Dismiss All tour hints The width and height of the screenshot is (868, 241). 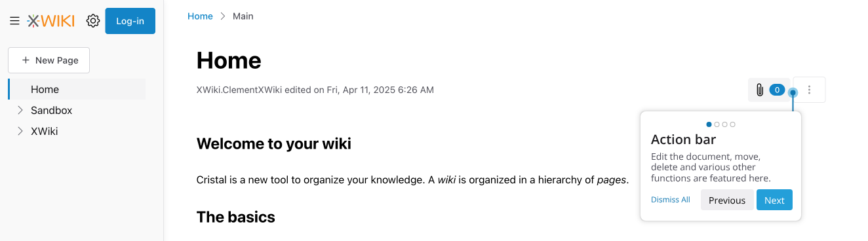coord(671,200)
